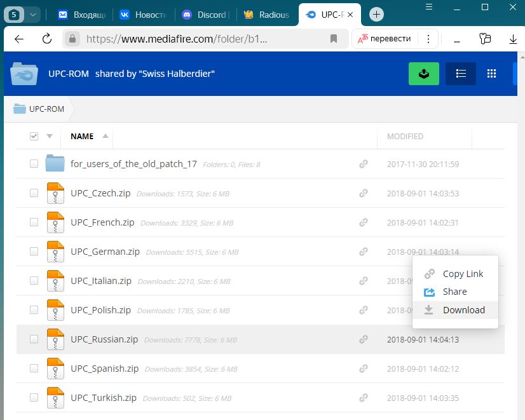
Task: Choose Share from context menu
Action: pyautogui.click(x=455, y=292)
